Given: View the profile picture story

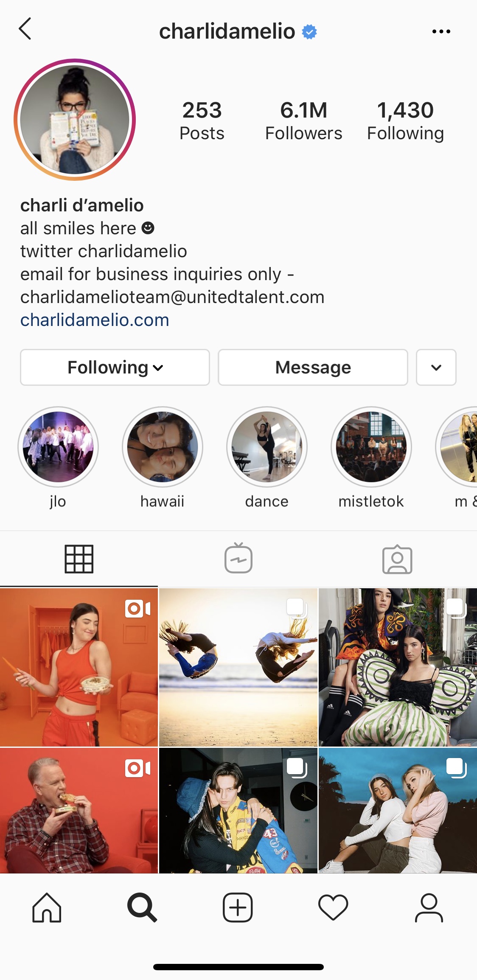Looking at the screenshot, I should (75, 120).
